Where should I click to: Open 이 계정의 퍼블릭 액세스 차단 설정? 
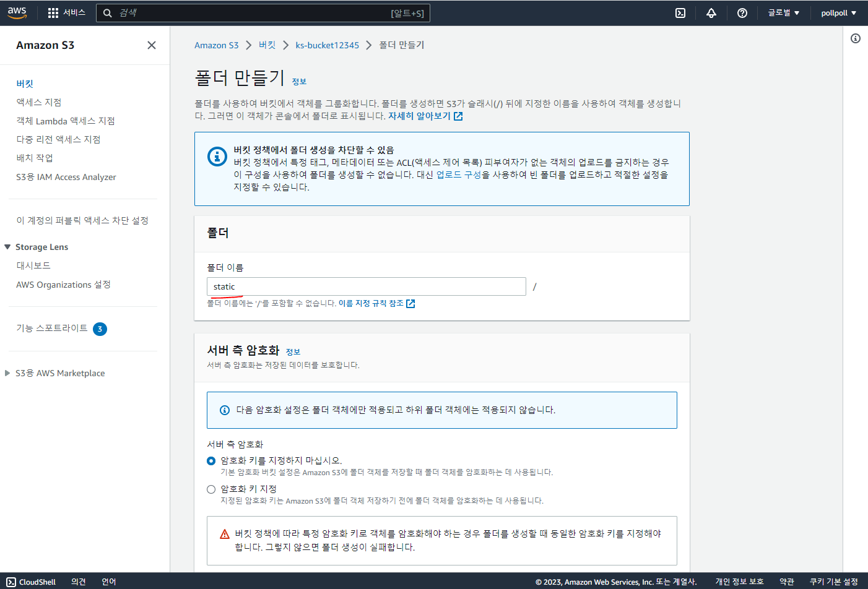[x=82, y=220]
